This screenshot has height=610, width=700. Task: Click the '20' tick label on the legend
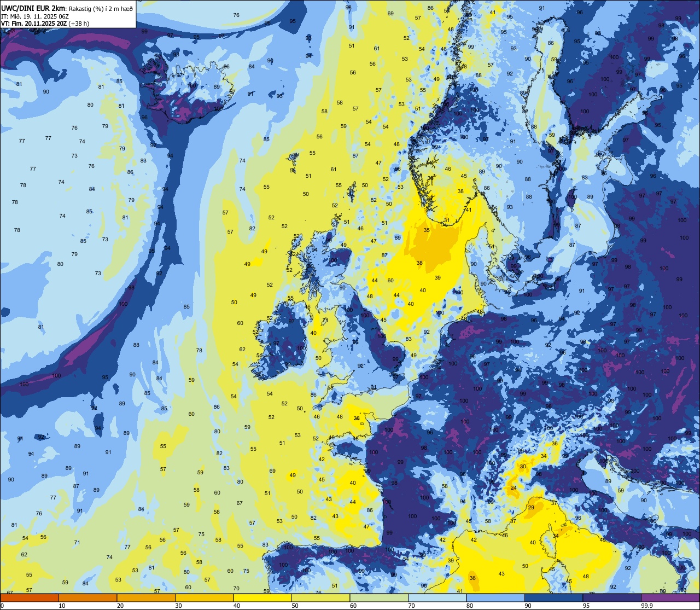(120, 605)
